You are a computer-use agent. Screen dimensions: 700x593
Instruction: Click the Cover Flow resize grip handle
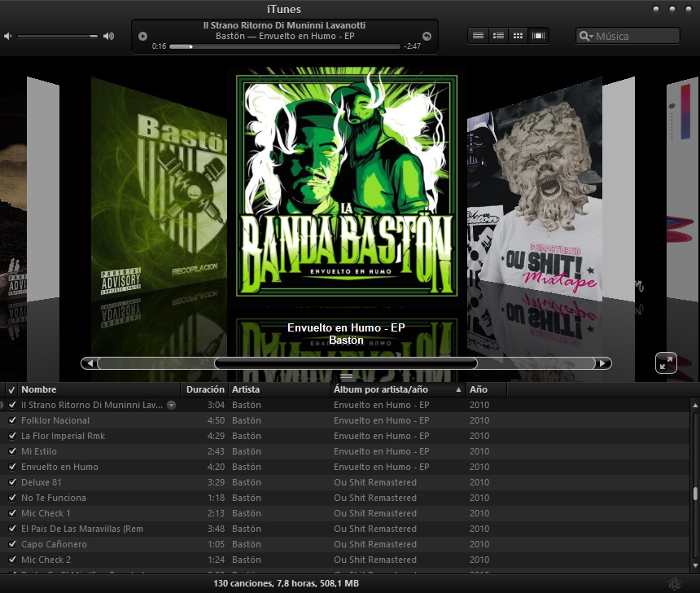click(347, 376)
